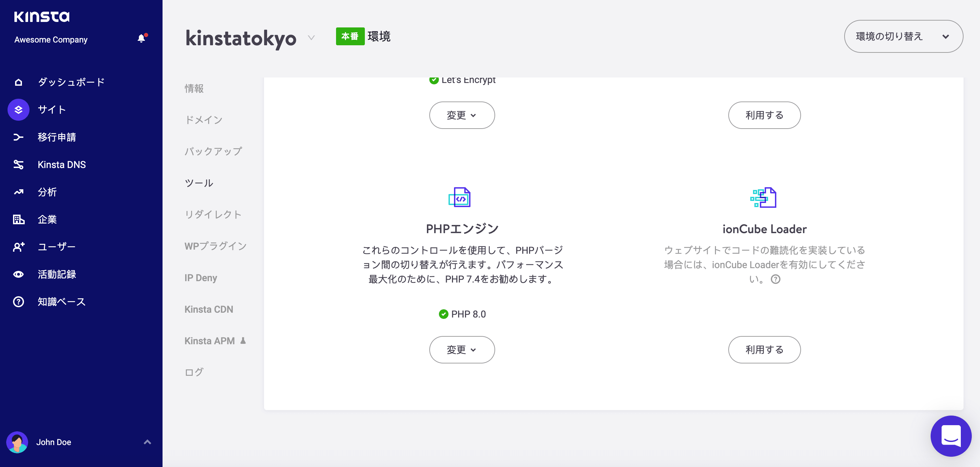Open the 環境の切り替え dropdown

click(903, 36)
